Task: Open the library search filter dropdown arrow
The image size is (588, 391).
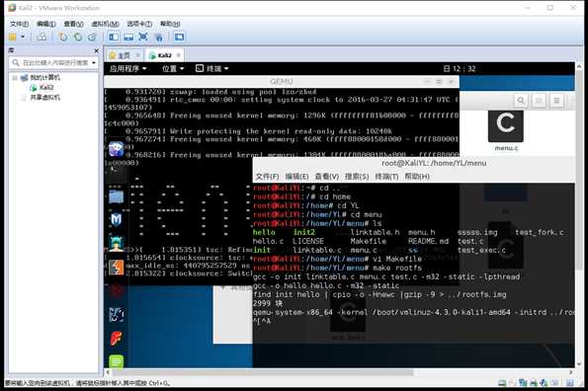Action: [94, 62]
